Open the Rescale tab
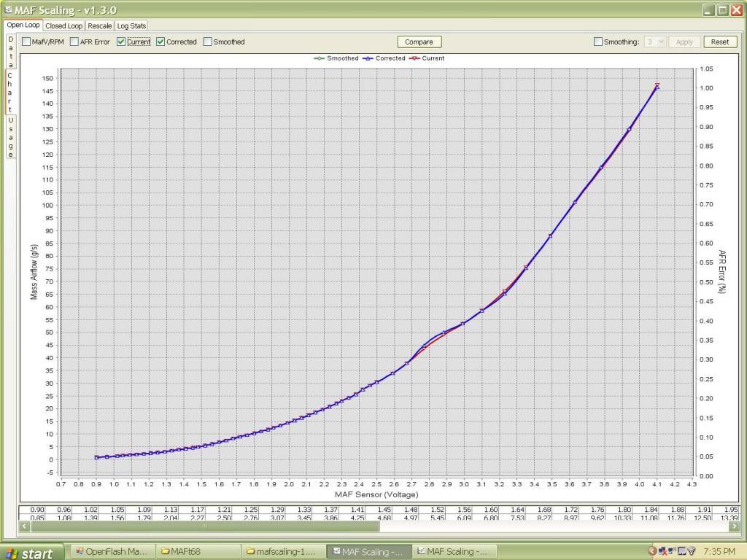747x560 pixels. (x=100, y=26)
